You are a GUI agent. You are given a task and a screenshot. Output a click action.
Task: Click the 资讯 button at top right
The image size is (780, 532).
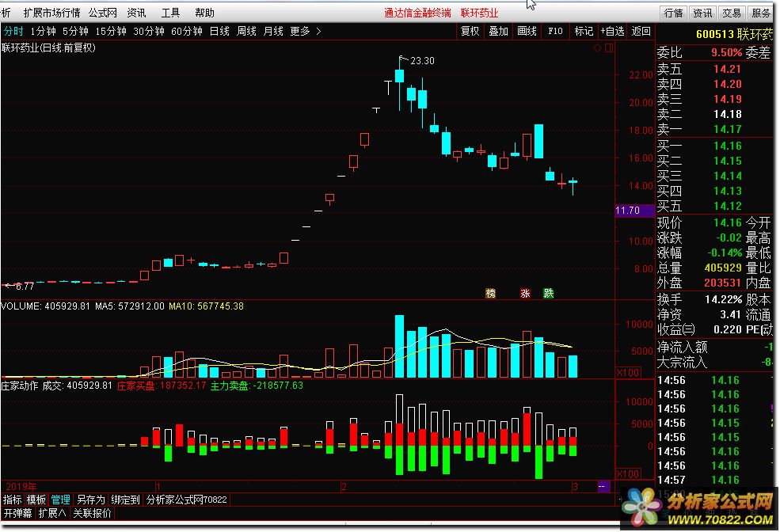pyautogui.click(x=702, y=13)
